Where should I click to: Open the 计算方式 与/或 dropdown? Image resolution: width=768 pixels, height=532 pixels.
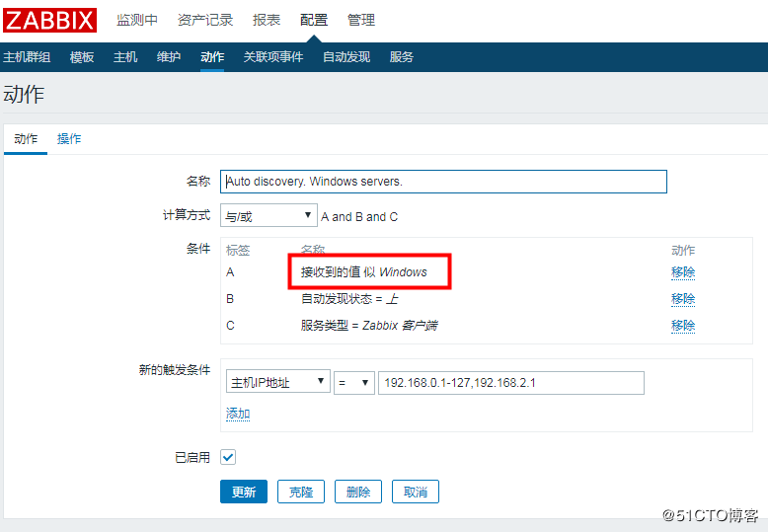269,215
